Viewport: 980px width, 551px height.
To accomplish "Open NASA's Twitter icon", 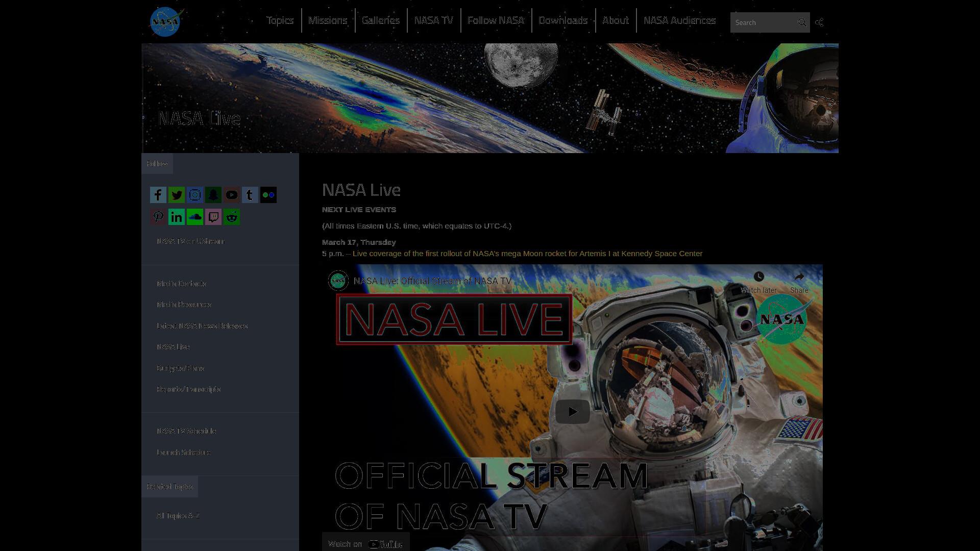I will [x=177, y=195].
